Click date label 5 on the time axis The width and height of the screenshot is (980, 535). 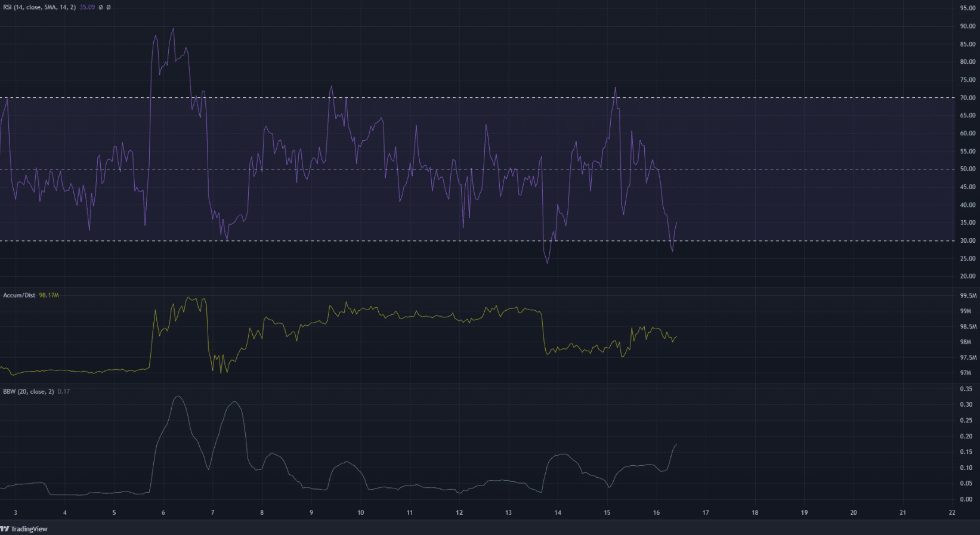114,512
